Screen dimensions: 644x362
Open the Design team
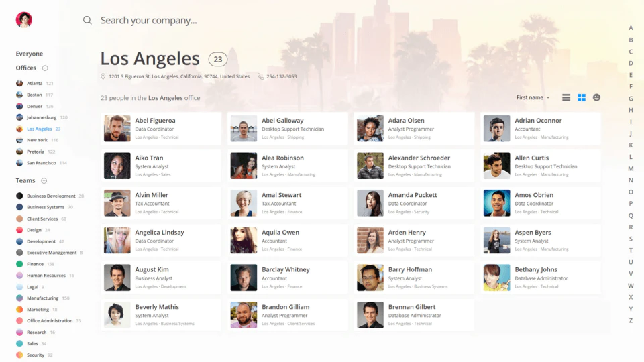[x=33, y=230]
